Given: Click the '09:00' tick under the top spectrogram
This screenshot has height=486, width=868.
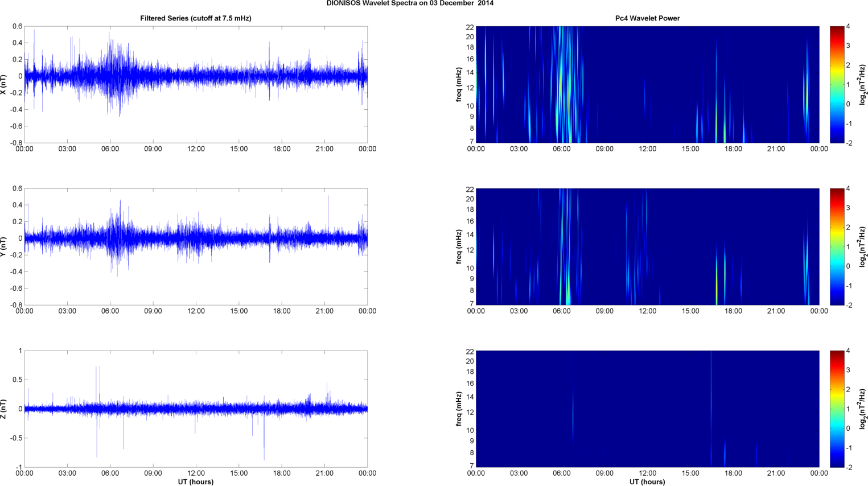Looking at the screenshot, I should 604,149.
